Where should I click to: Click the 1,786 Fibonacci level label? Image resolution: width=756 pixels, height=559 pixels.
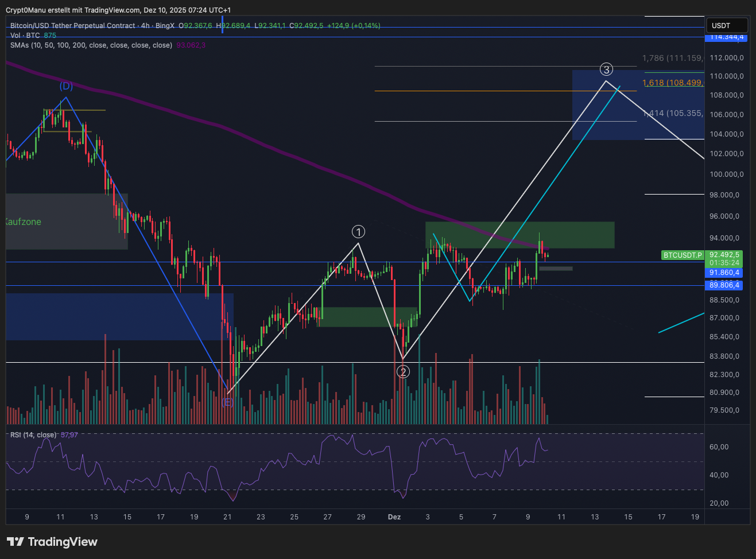tap(672, 58)
